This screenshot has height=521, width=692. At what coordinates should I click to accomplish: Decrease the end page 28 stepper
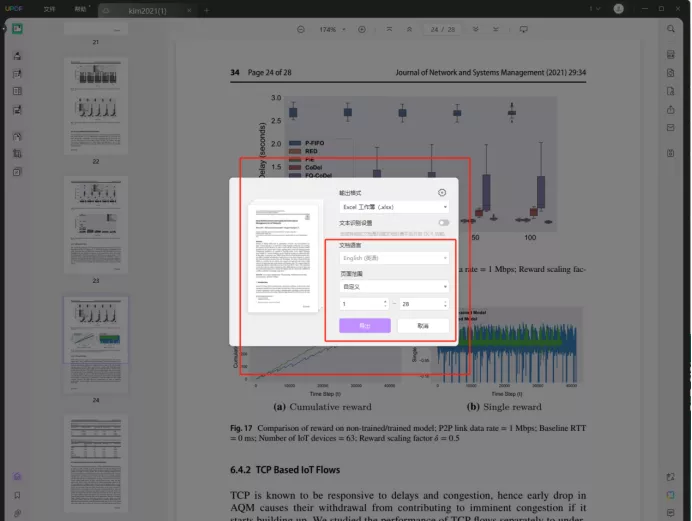[445, 306]
